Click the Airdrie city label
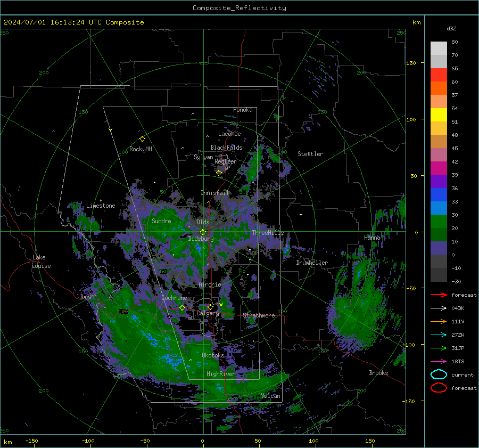Image resolution: width=479 pixels, height=448 pixels. coord(210,284)
